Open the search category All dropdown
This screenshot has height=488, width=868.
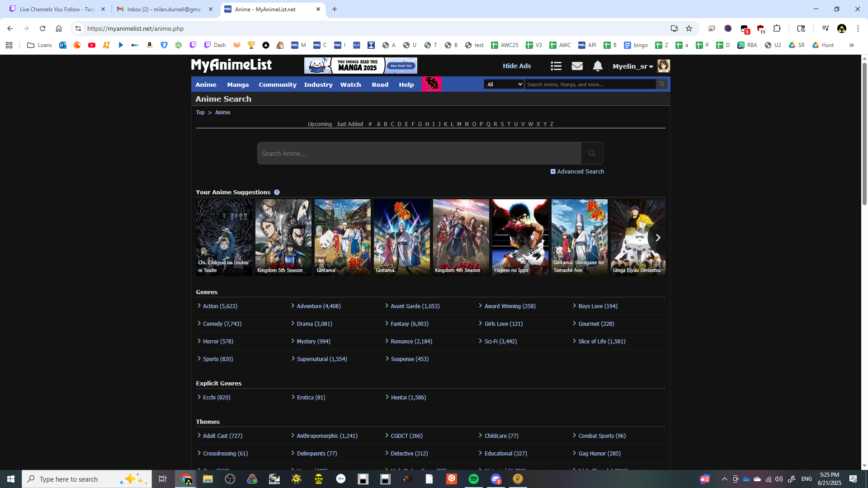(x=504, y=84)
